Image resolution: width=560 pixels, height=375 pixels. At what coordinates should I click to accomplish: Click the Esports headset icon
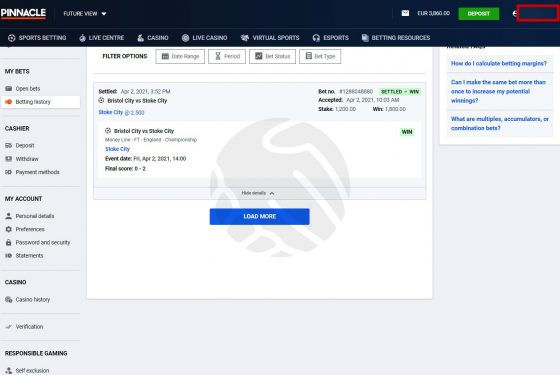tap(316, 38)
